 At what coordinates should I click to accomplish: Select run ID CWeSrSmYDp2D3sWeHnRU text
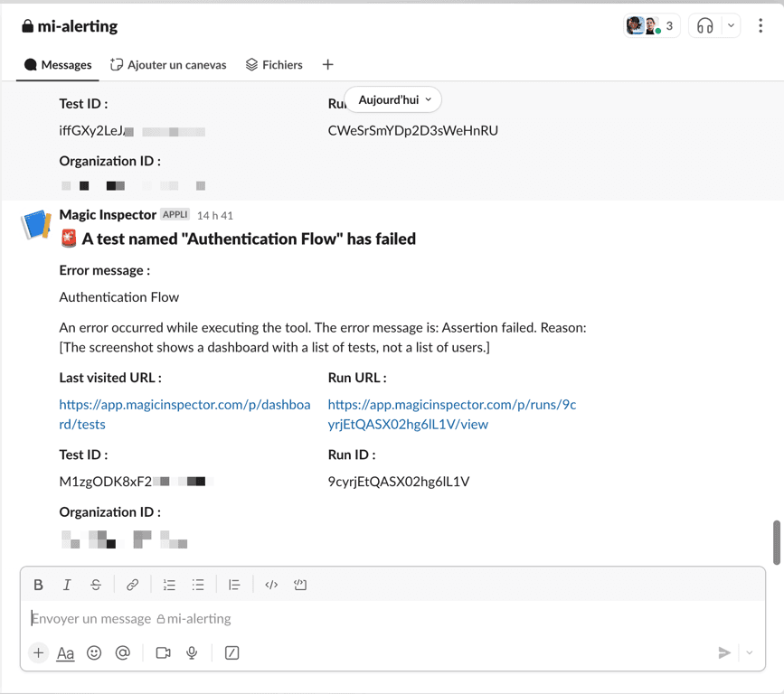click(413, 131)
